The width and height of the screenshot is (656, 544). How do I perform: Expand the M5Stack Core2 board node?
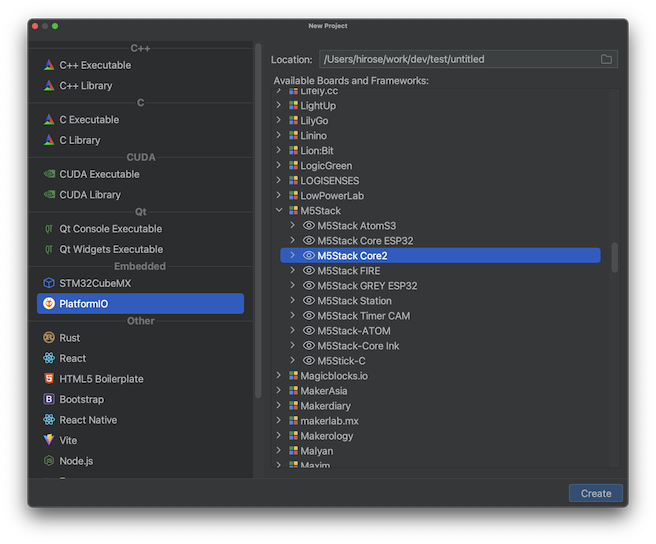(x=292, y=256)
